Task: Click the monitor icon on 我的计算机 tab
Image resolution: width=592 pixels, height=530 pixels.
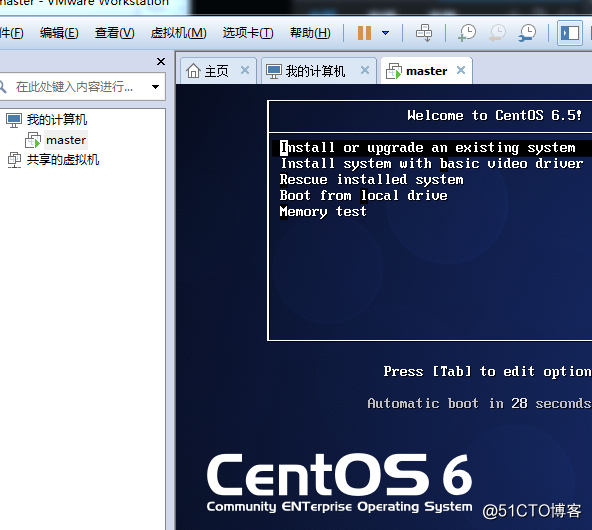Action: point(274,71)
